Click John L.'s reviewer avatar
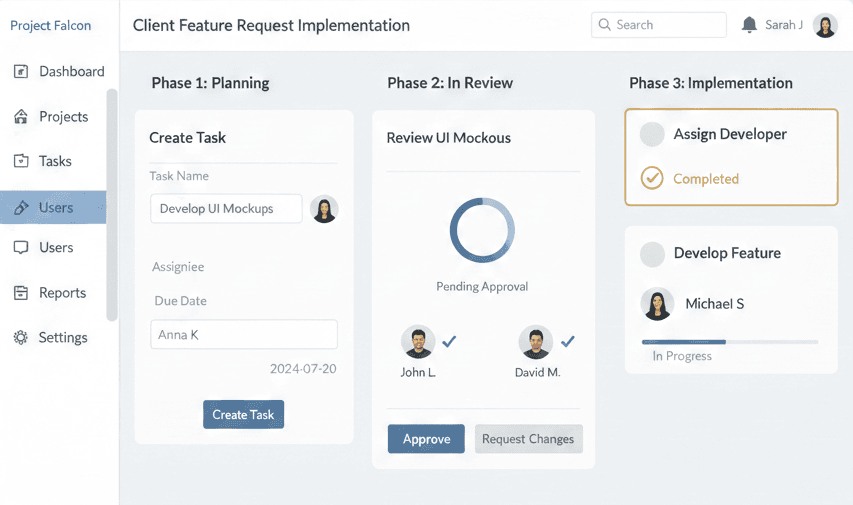This screenshot has width=853, height=505. tap(418, 342)
